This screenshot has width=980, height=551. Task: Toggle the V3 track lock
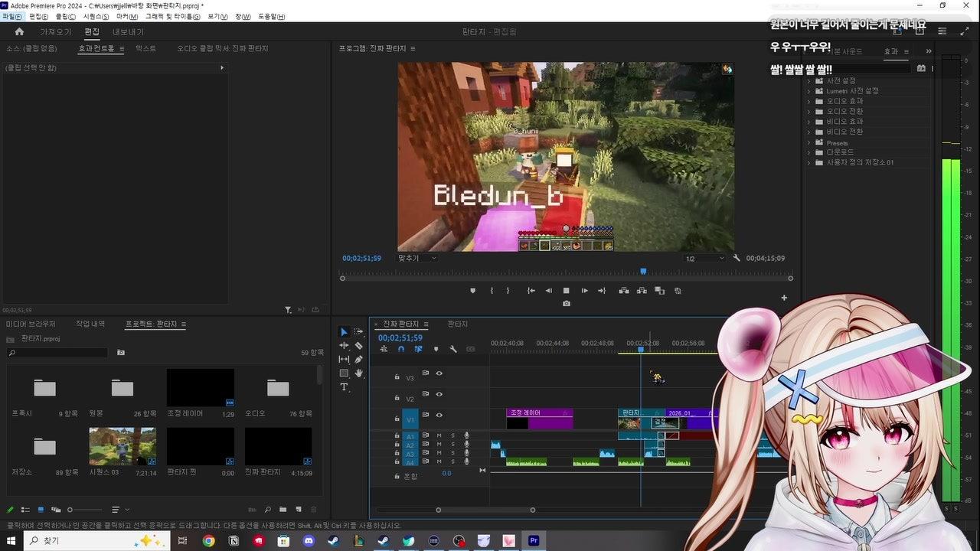397,377
